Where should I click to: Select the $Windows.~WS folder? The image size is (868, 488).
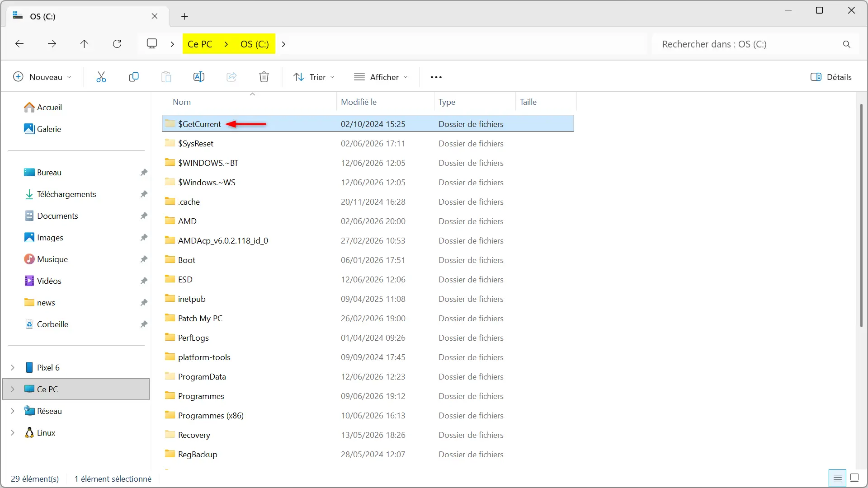pos(368,182)
